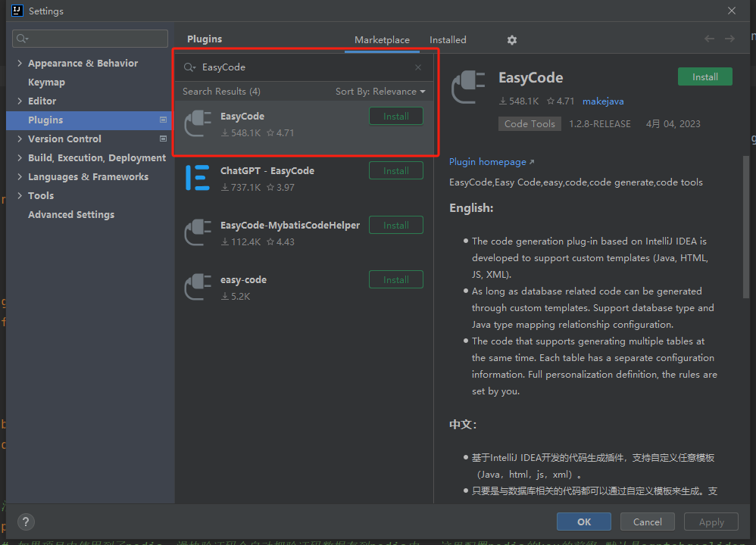The image size is (756, 545).
Task: Click the large EasyCode icon in details
Action: pyautogui.click(x=468, y=87)
